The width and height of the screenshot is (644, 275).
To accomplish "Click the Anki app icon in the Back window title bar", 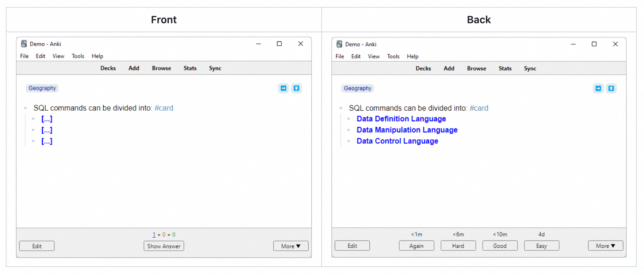I will (339, 44).
